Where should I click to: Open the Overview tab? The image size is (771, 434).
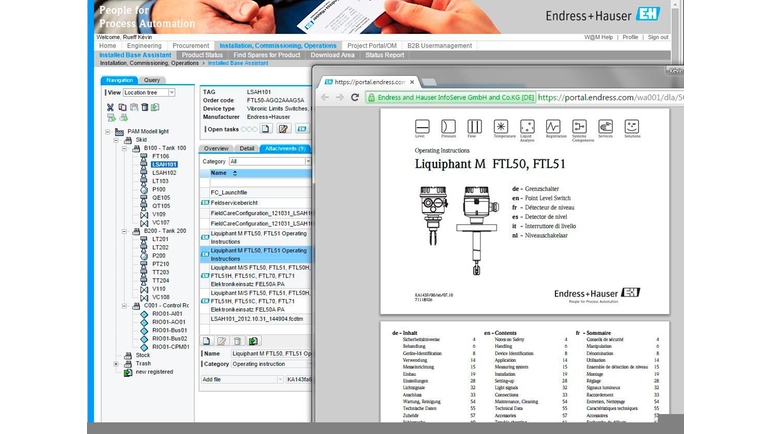(x=216, y=148)
